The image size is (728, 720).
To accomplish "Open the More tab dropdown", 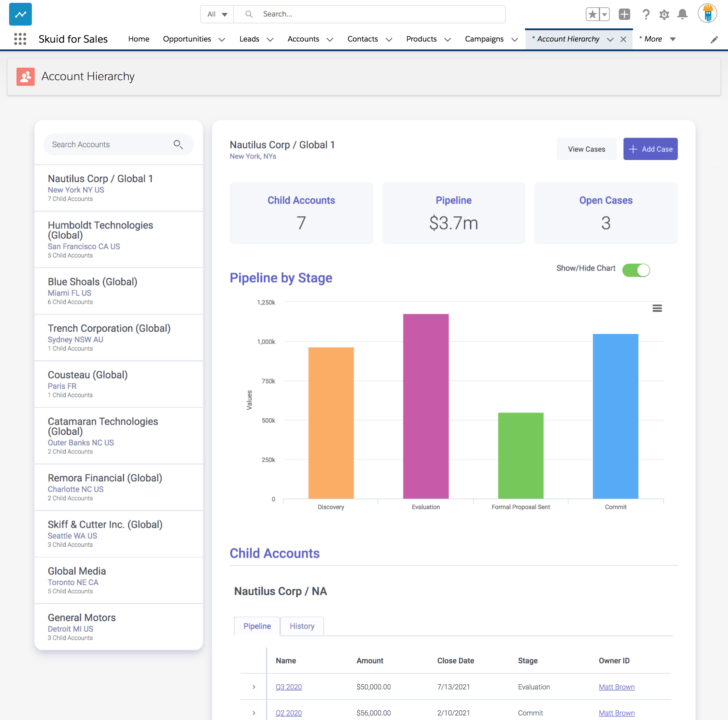I will tap(673, 39).
